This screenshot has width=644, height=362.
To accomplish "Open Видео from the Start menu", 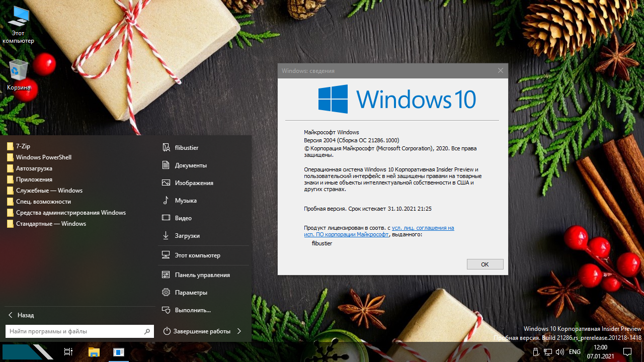I will point(204,218).
